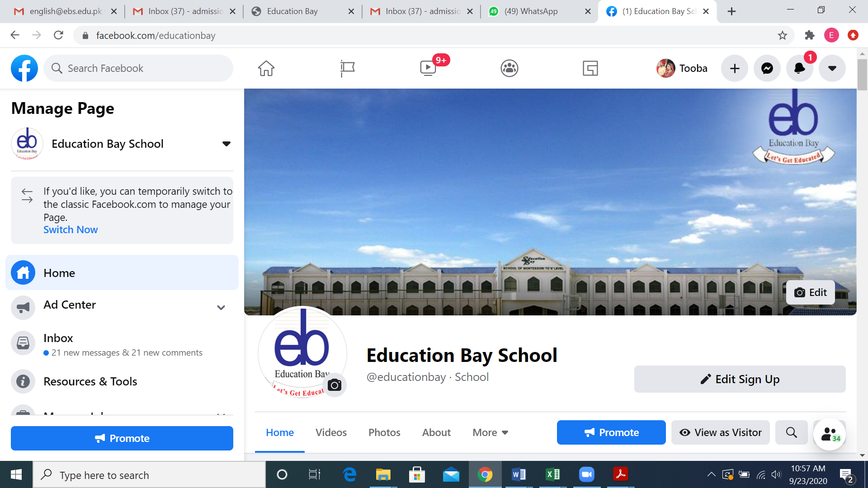Screen dimensions: 868x488
Task: Open Chrome extensions puzzle icon
Action: coord(810,35)
